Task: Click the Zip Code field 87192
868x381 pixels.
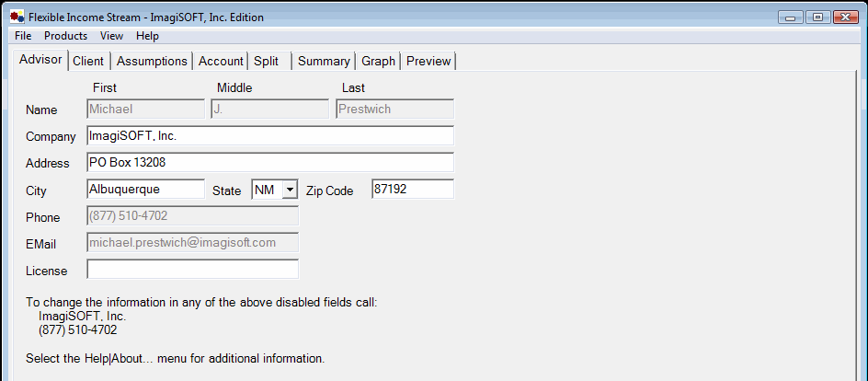Action: [x=413, y=189]
